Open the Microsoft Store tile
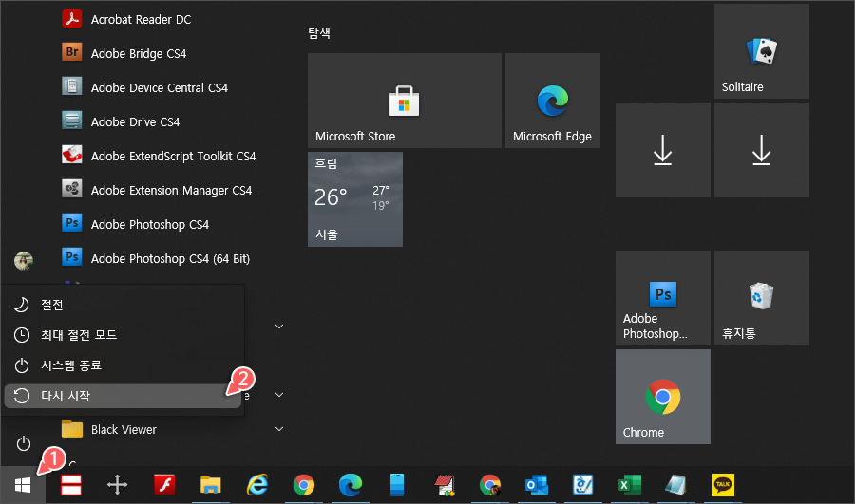This screenshot has height=504, width=855. 404,101
